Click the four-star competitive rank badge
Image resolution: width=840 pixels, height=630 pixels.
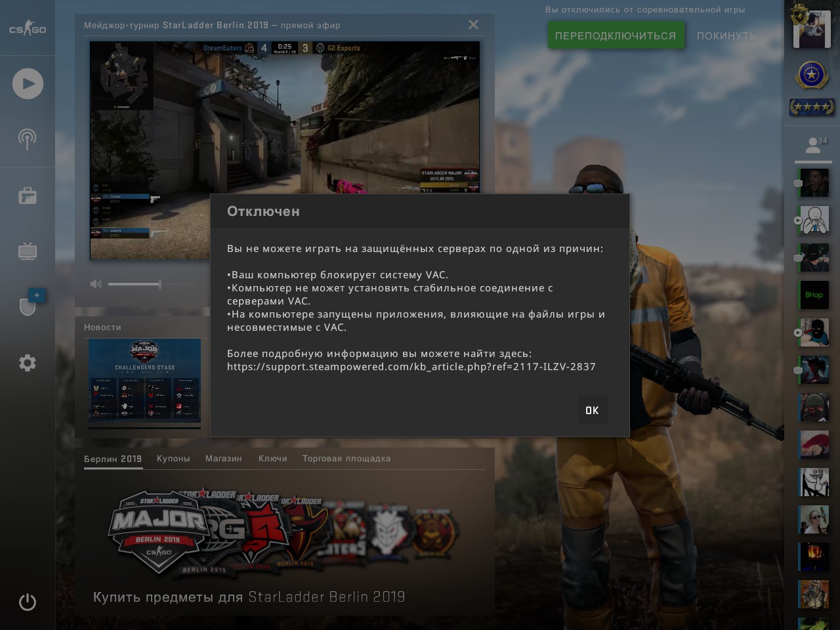(812, 106)
